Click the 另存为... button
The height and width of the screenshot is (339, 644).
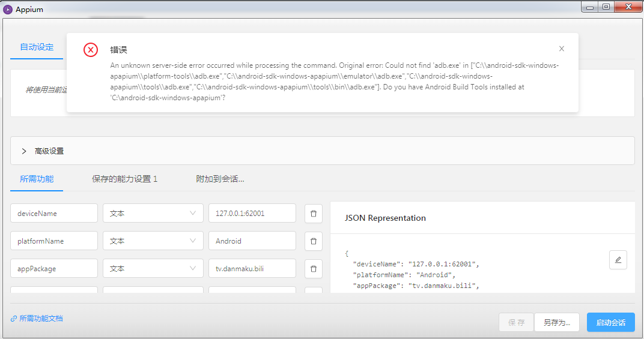[x=556, y=323]
